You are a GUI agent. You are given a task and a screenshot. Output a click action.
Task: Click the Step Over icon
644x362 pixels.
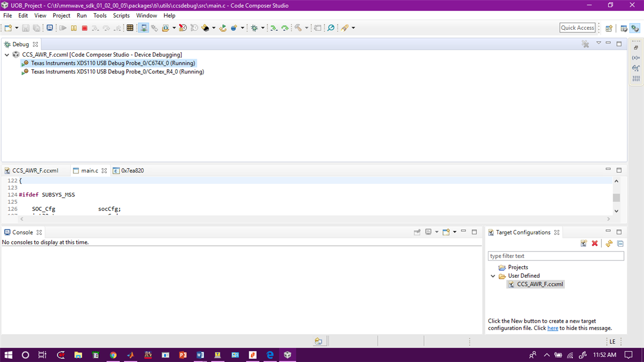106,28
